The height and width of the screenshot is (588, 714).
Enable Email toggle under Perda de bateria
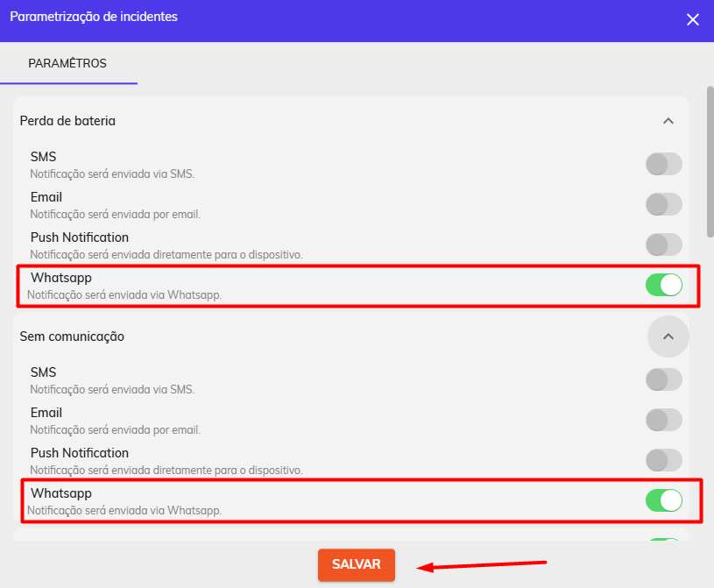tap(664, 204)
